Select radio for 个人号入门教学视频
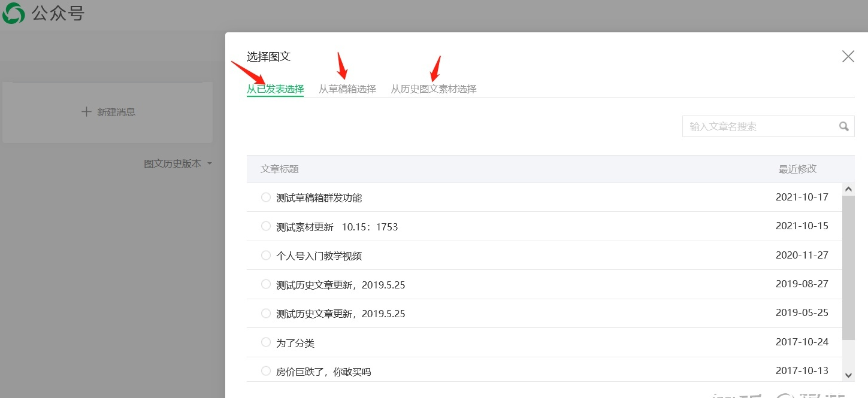This screenshot has height=398, width=868. 266,256
